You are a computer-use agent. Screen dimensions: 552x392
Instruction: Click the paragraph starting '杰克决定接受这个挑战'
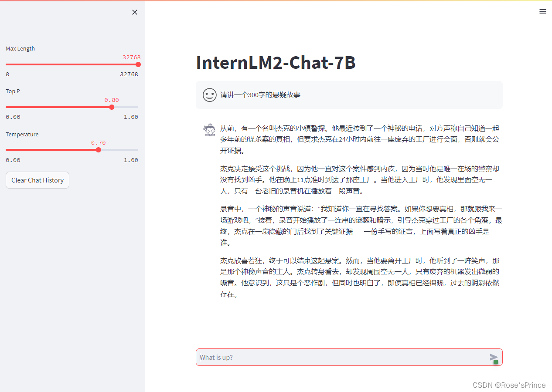click(360, 179)
